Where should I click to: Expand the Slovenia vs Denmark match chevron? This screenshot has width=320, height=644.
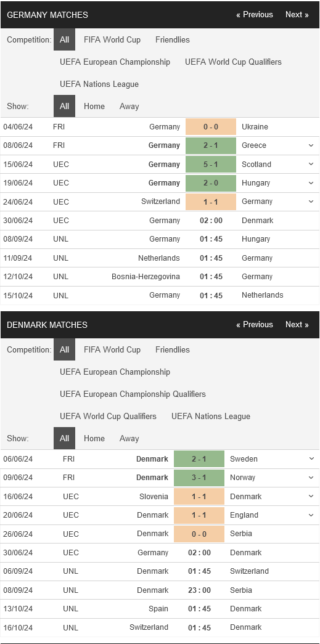(311, 496)
